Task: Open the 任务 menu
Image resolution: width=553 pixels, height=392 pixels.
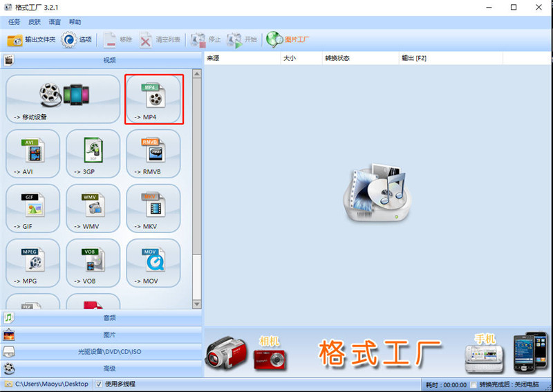Action: (14, 22)
